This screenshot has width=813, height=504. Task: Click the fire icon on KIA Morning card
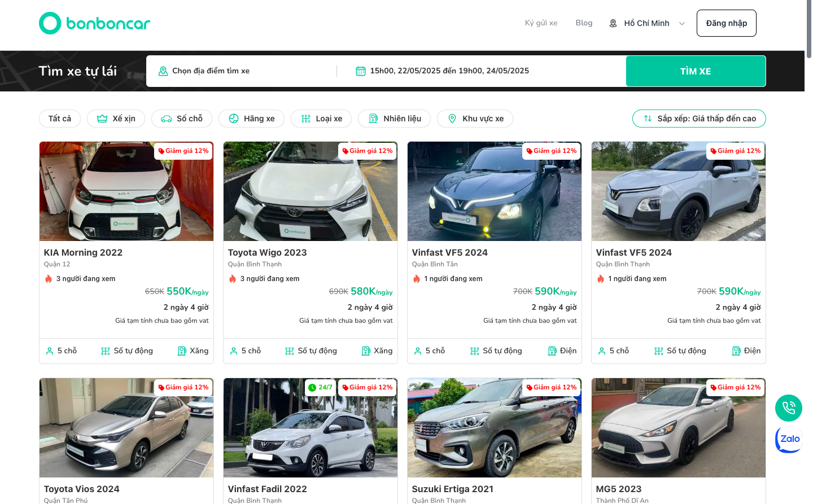tap(49, 279)
